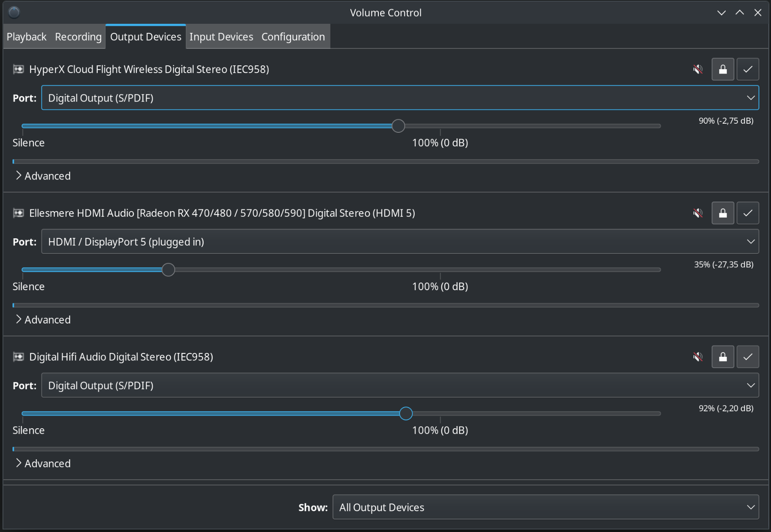Minimize the Volume Control window
Image resolution: width=771 pixels, height=532 pixels.
pyautogui.click(x=721, y=13)
